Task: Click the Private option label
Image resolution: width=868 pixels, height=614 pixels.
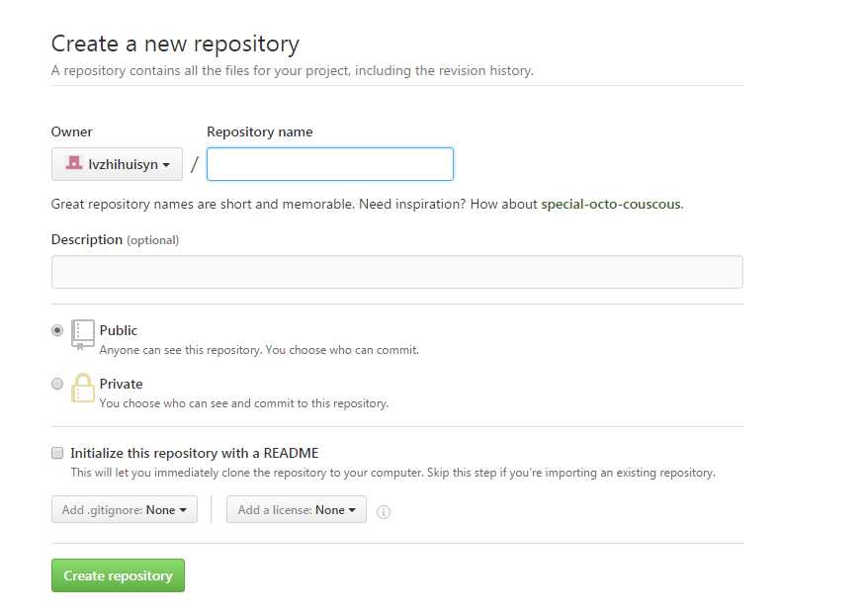Action: 122,384
